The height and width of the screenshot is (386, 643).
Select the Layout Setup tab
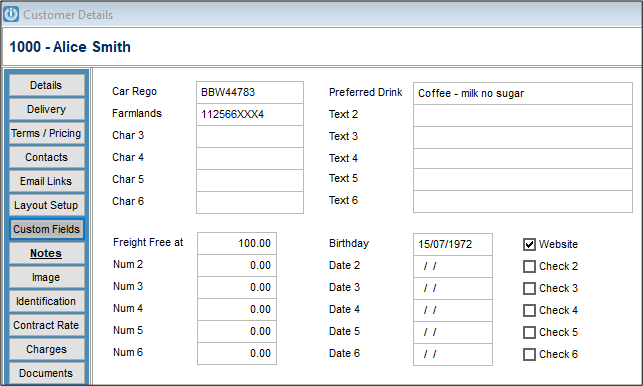click(x=46, y=205)
